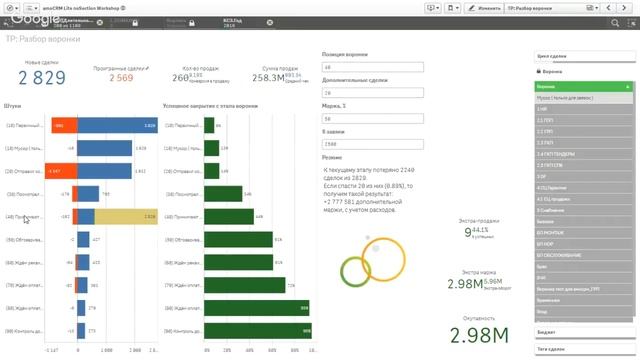The width and height of the screenshot is (640, 360).
Task: Click the lock on Воронка selection
Action: click(191, 23)
